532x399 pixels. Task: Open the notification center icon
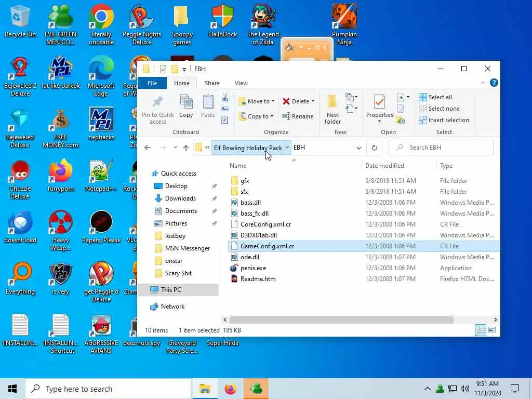click(515, 389)
